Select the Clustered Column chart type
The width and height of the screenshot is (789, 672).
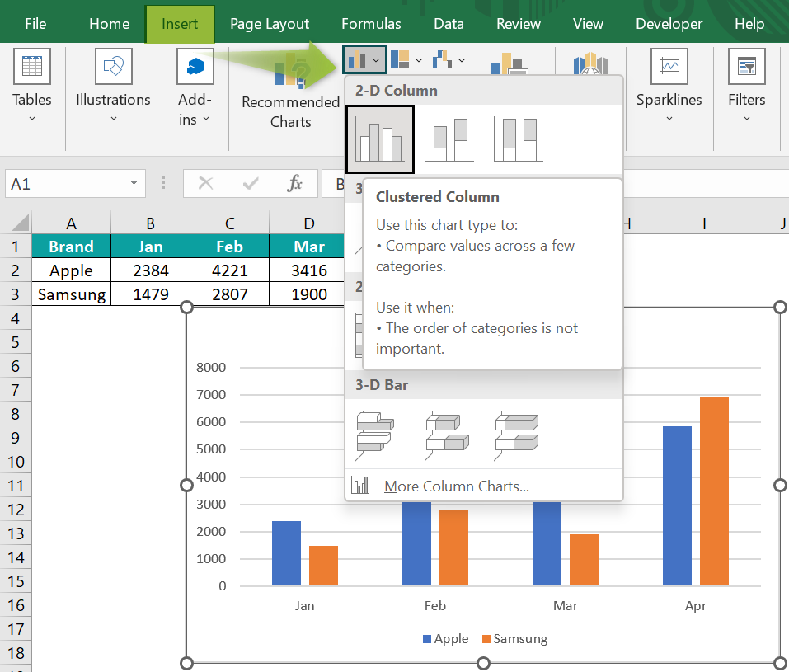[x=379, y=138]
